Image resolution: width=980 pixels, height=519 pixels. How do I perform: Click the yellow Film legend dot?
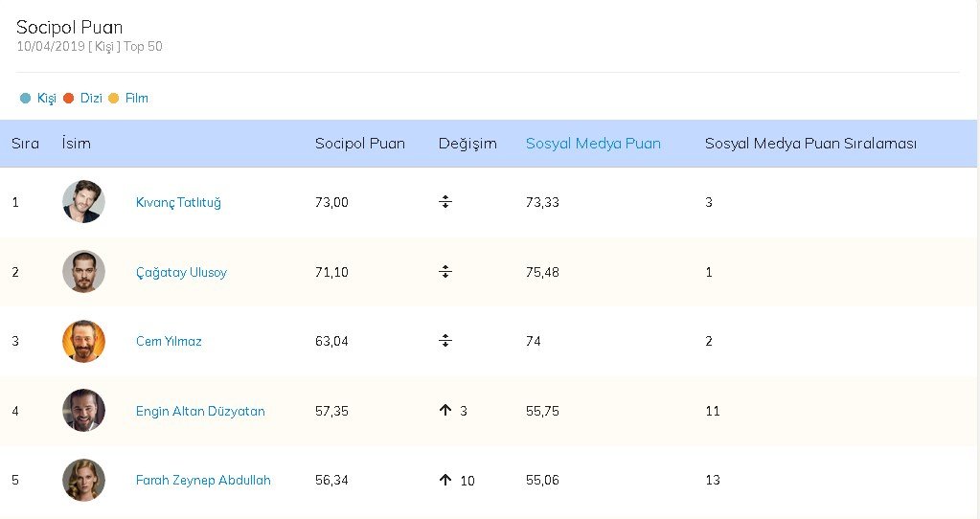click(114, 98)
